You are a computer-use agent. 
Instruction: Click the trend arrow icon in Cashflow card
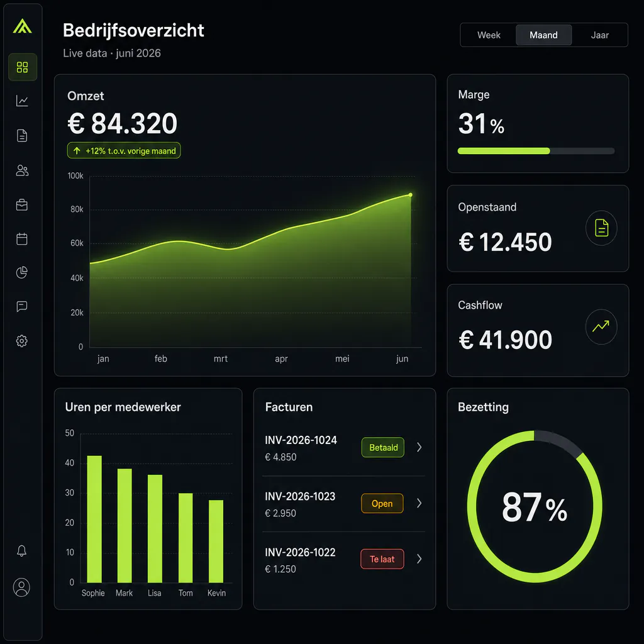click(601, 326)
